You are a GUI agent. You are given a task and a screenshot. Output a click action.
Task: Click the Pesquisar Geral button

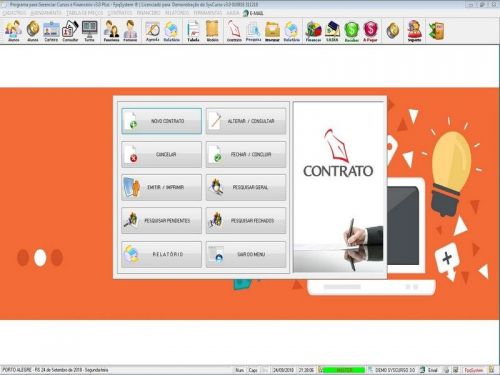pos(246,187)
